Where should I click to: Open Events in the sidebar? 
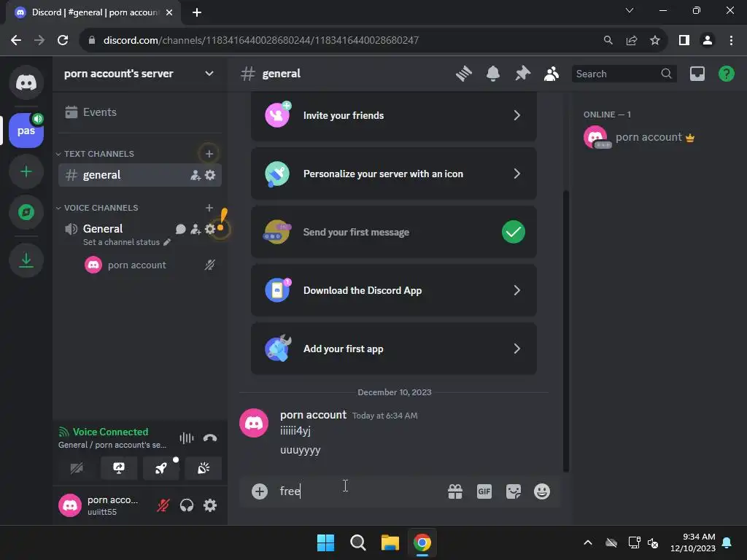tap(140, 112)
